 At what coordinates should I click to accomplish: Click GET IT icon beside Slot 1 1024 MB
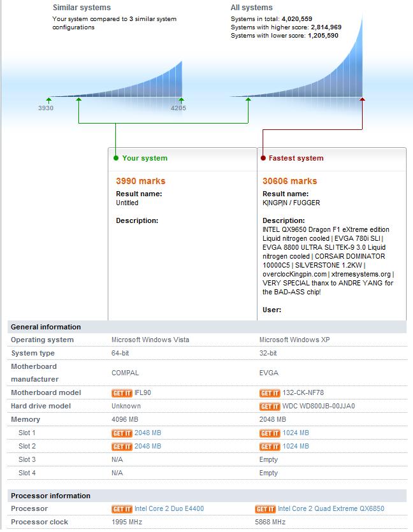270,433
